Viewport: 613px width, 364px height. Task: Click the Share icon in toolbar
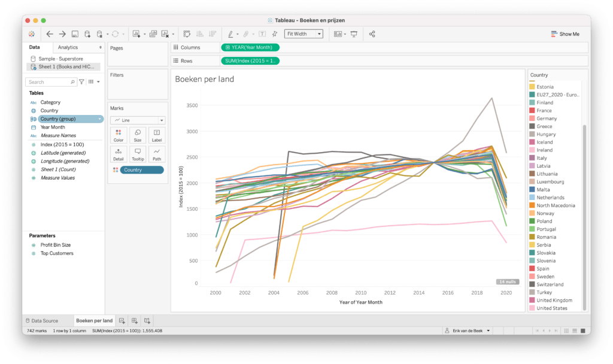click(x=372, y=34)
